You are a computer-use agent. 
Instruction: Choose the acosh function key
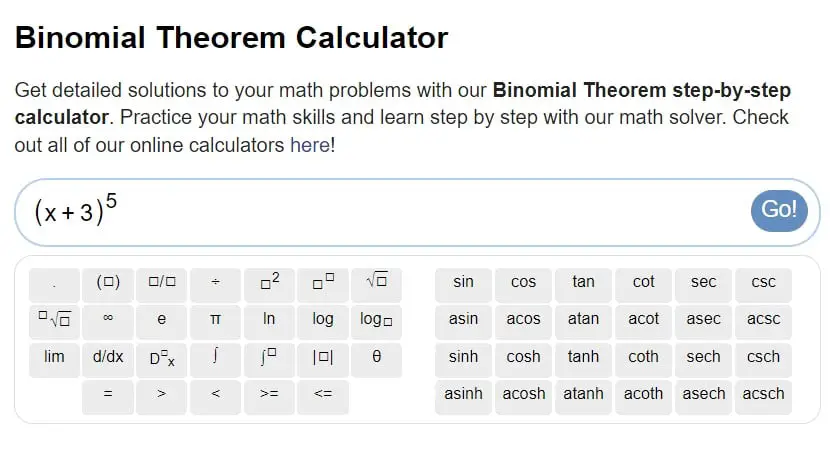(524, 394)
